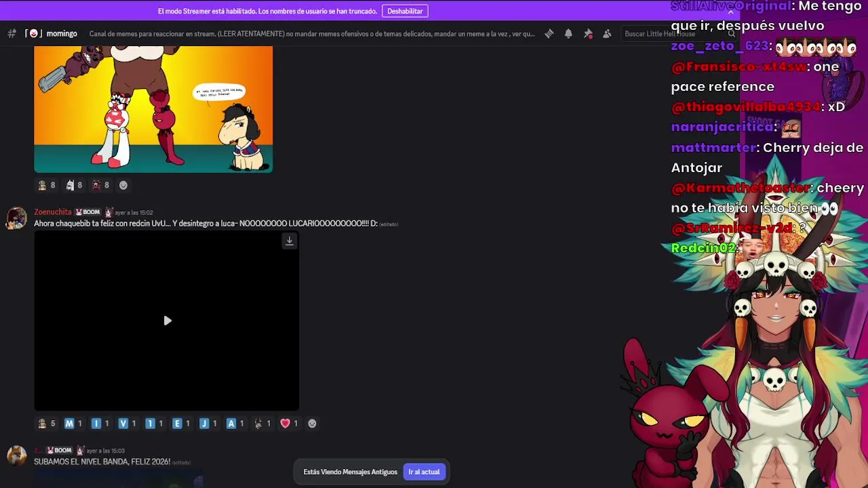Viewport: 868px width, 488px height.
Task: Click the Deshabilitar streamer mode button
Action: coord(405,11)
